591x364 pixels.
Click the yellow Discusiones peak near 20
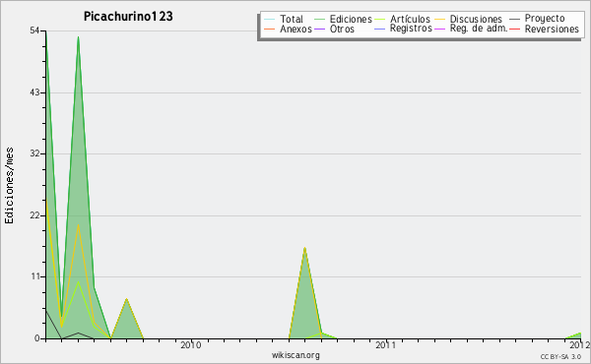click(x=78, y=224)
